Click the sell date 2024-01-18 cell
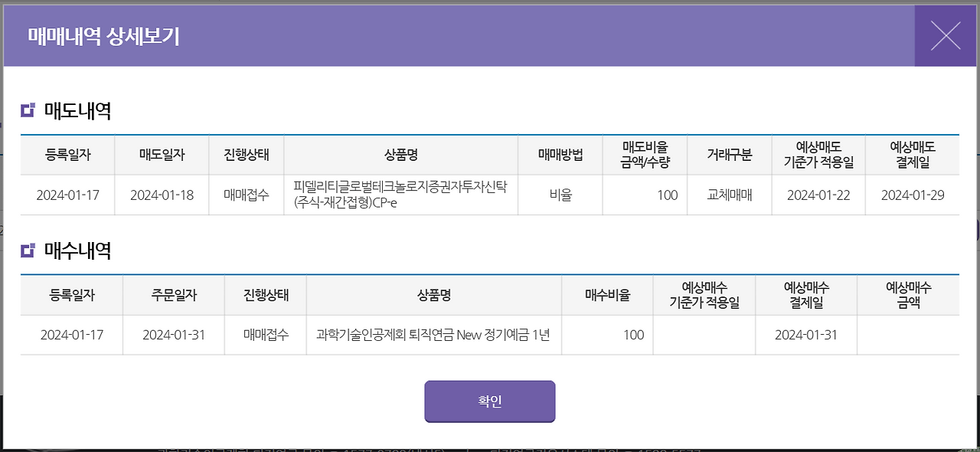Image resolution: width=980 pixels, height=452 pixels. point(162,195)
